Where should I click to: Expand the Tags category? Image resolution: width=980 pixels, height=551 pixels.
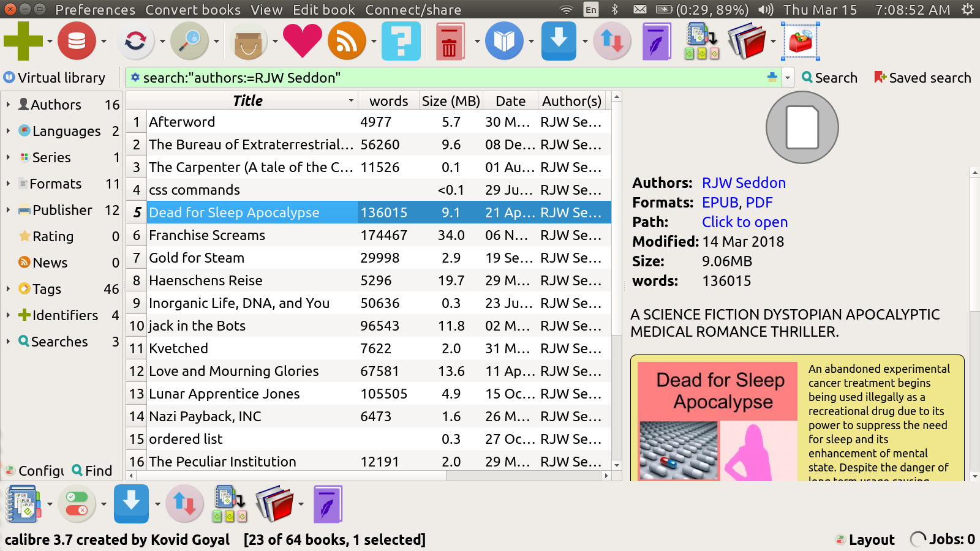pyautogui.click(x=8, y=289)
